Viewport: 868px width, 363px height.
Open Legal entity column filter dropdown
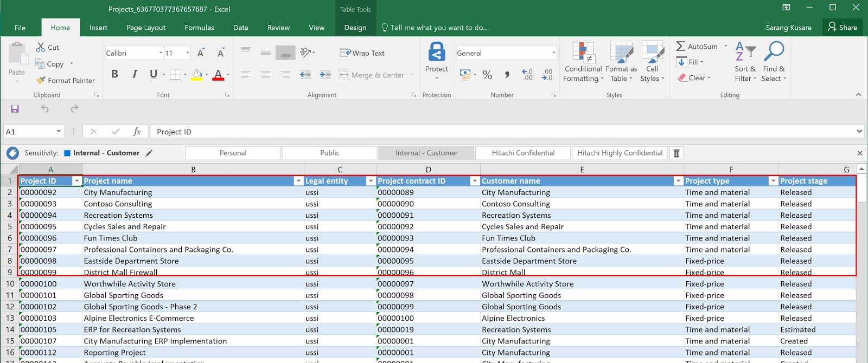click(x=371, y=181)
